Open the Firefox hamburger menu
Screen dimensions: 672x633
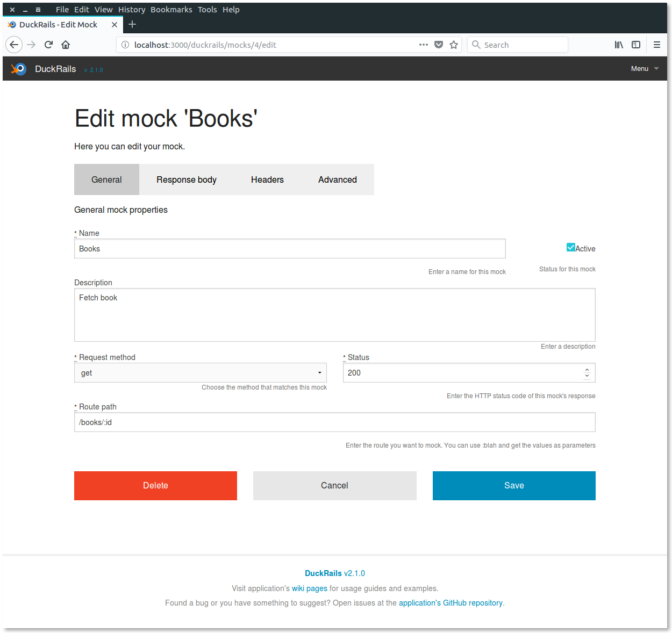[x=657, y=45]
